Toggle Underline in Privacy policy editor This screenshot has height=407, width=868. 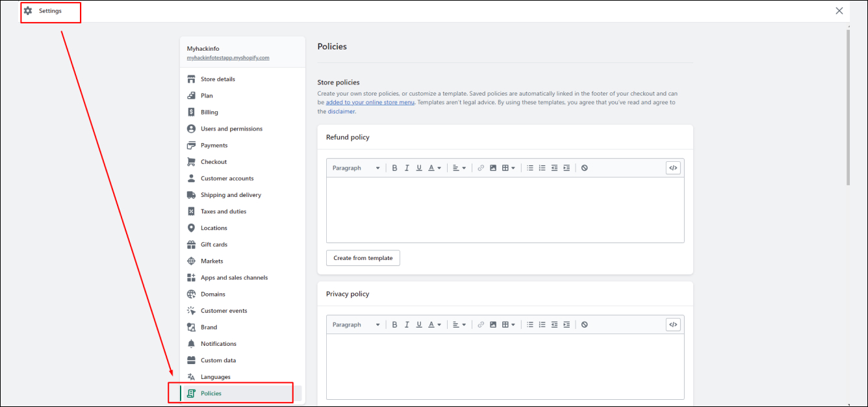pos(419,324)
